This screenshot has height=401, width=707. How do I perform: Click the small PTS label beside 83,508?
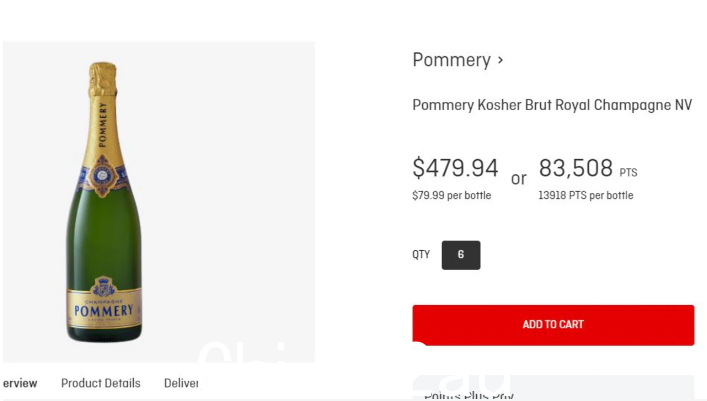pos(628,172)
